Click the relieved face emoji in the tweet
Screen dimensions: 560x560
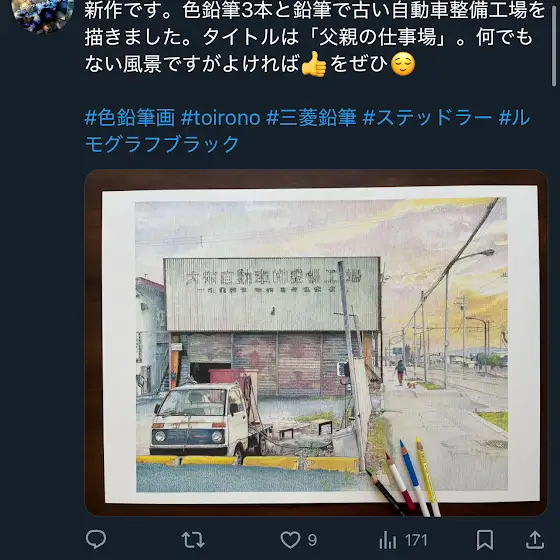403,64
